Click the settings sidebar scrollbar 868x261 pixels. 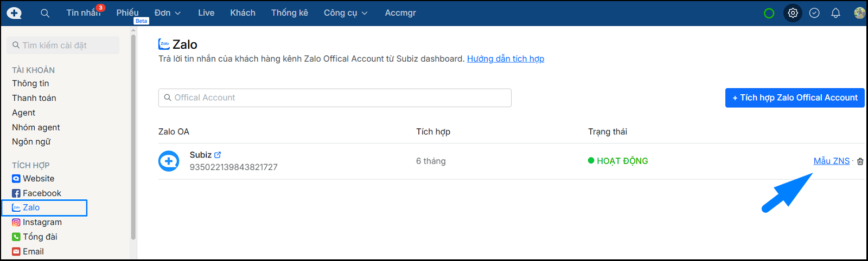133,135
